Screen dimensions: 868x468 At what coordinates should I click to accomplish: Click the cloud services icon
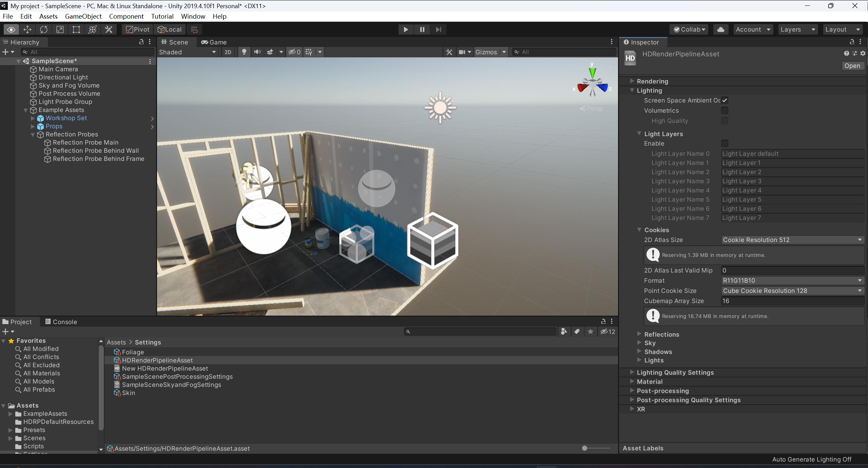point(720,30)
